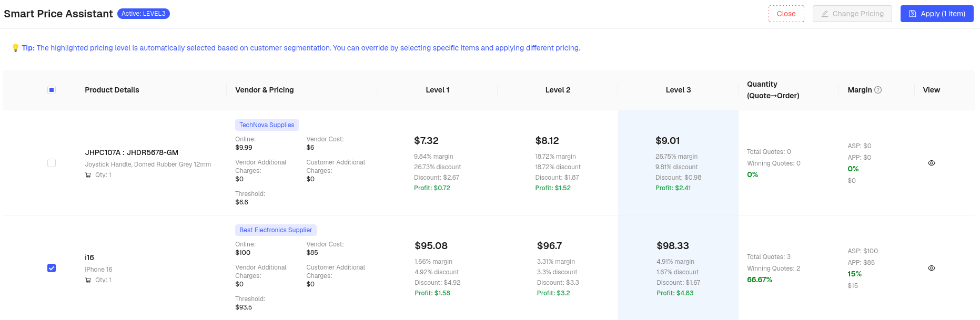This screenshot has height=320, width=980.
Task: Select Level 2 price $8.12
Action: 547,141
